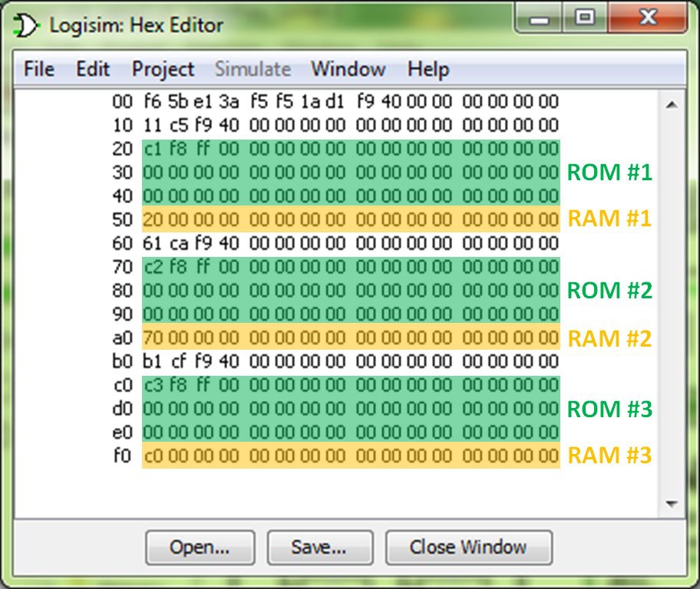Open the File menu
Viewport: 700px width, 589px height.
(39, 69)
